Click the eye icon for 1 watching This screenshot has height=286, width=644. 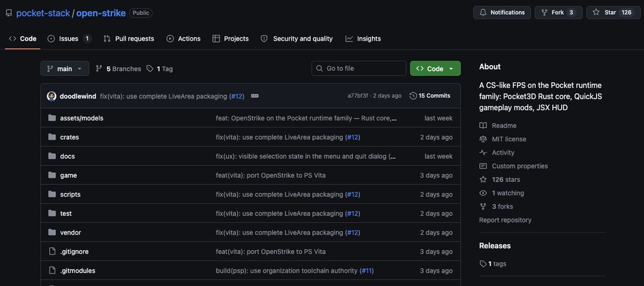pos(483,193)
